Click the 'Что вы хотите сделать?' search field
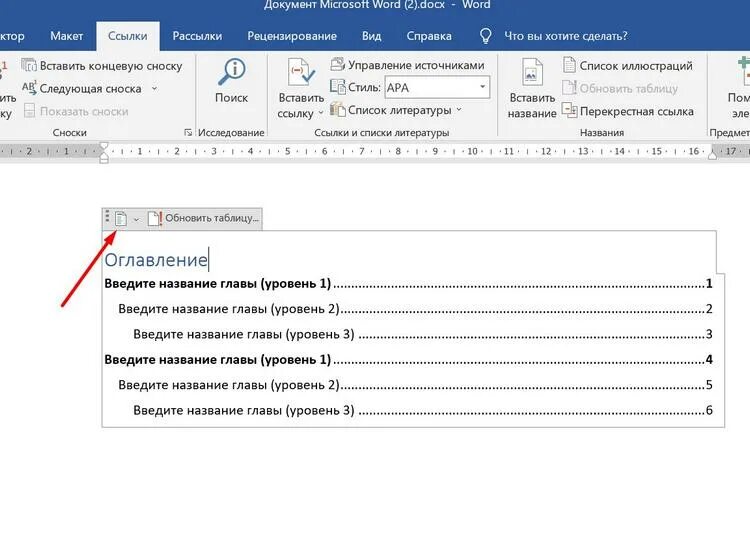Viewport: 750px width, 539px height. [x=566, y=36]
